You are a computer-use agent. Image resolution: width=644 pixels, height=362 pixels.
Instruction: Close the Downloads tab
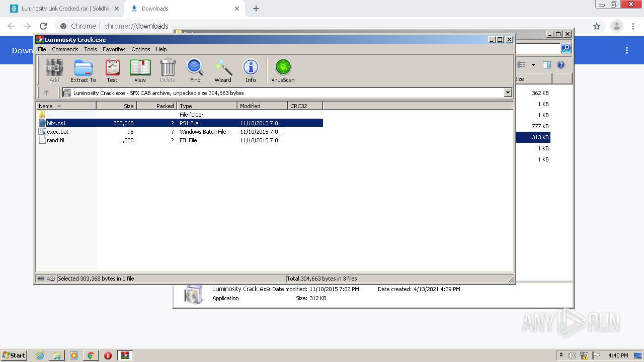[x=236, y=9]
